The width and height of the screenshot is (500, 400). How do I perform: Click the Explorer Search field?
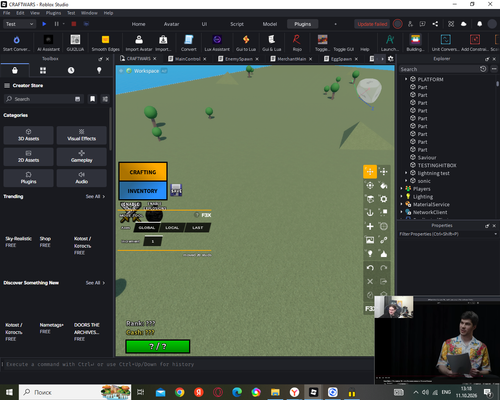[x=439, y=69]
